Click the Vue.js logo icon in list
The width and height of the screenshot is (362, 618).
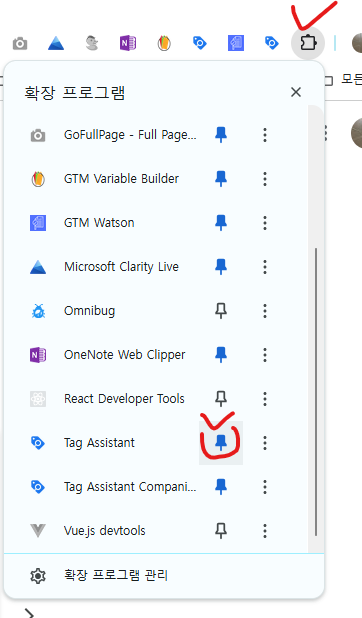(38, 531)
